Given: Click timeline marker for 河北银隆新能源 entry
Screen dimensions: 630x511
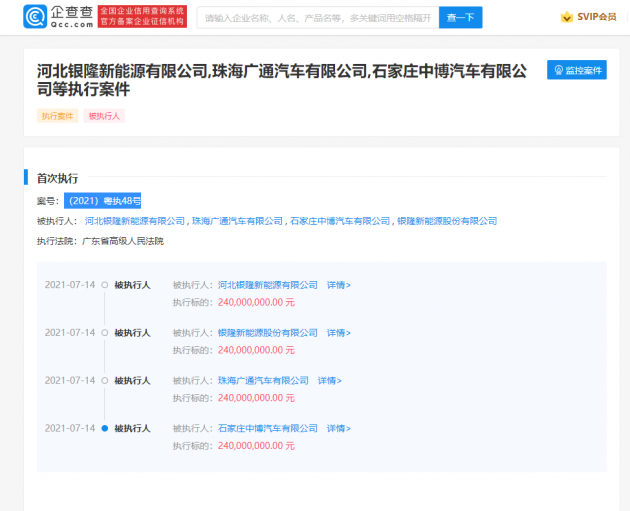Looking at the screenshot, I should (105, 285).
